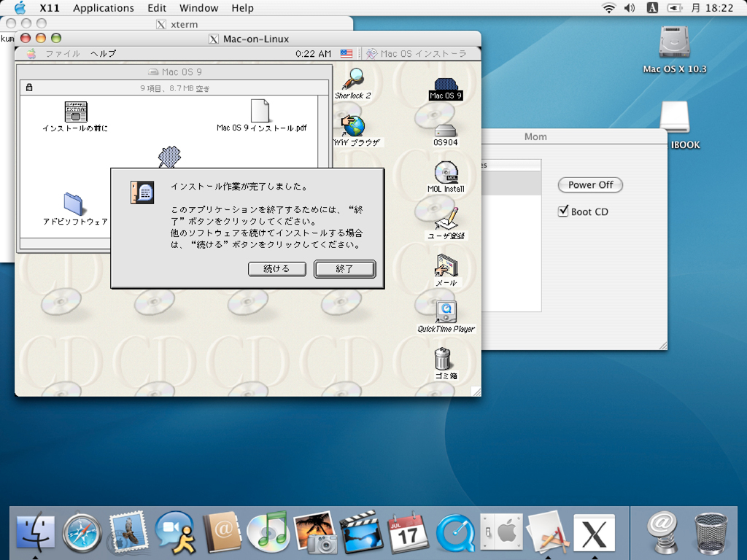Viewport: 747px width, 560px height.
Task: Open the Trash in the Dock
Action: click(x=711, y=532)
